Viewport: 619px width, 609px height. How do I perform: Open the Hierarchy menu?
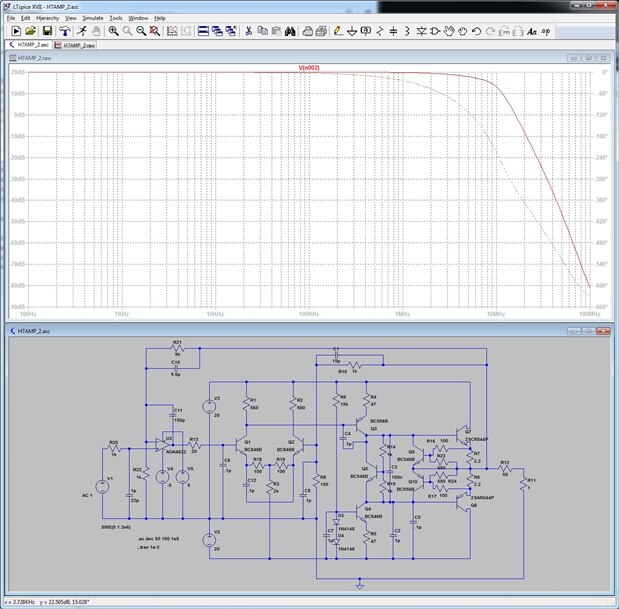click(x=47, y=18)
